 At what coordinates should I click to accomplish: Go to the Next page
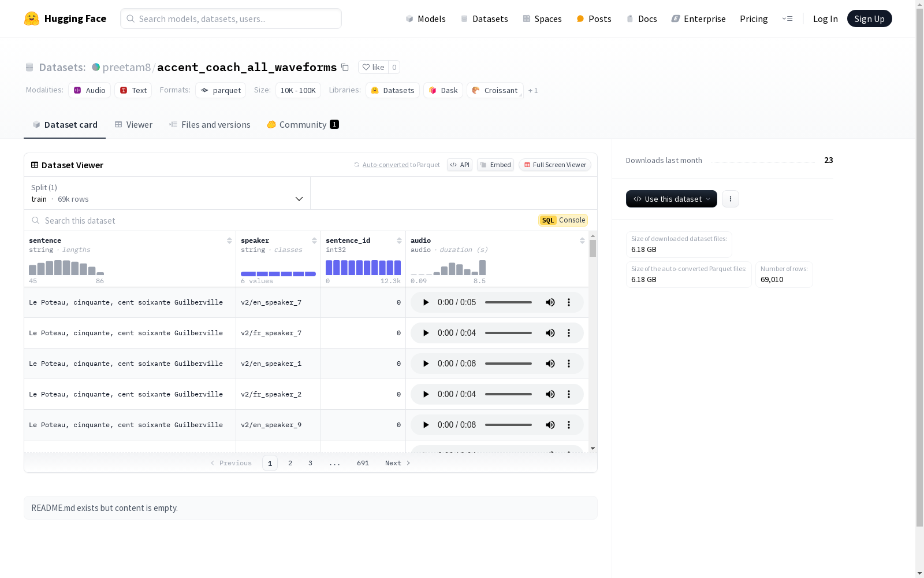pyautogui.click(x=398, y=463)
